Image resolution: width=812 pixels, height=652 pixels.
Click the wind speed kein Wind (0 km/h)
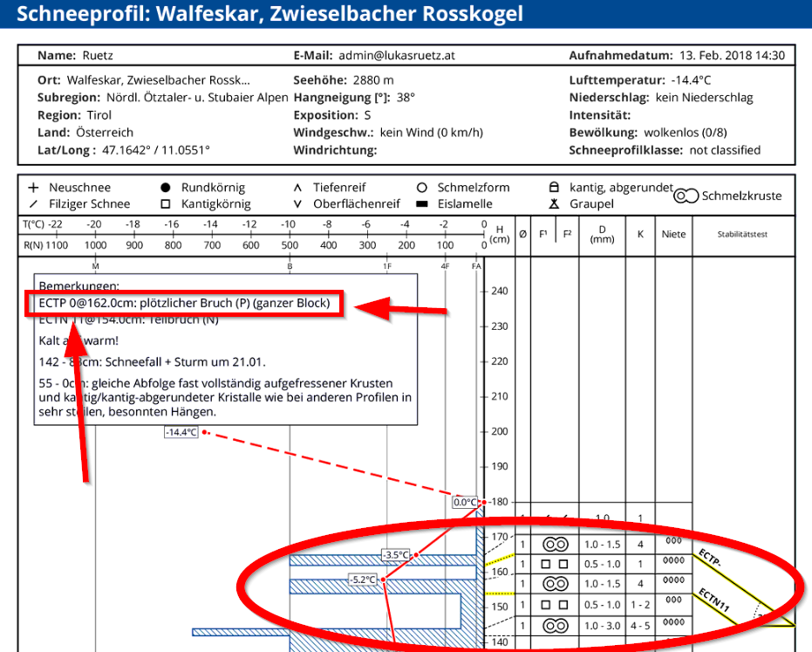point(432,133)
